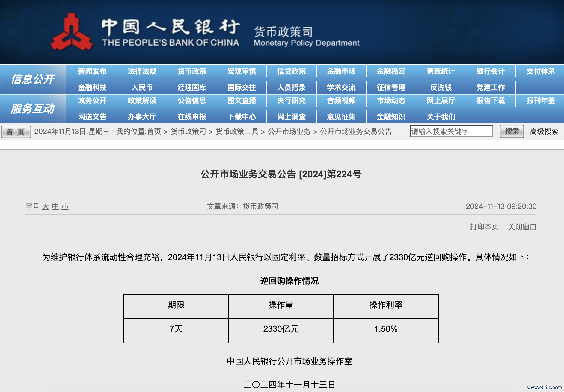Click the 服务互动 section header
564x392 pixels.
[x=33, y=108]
